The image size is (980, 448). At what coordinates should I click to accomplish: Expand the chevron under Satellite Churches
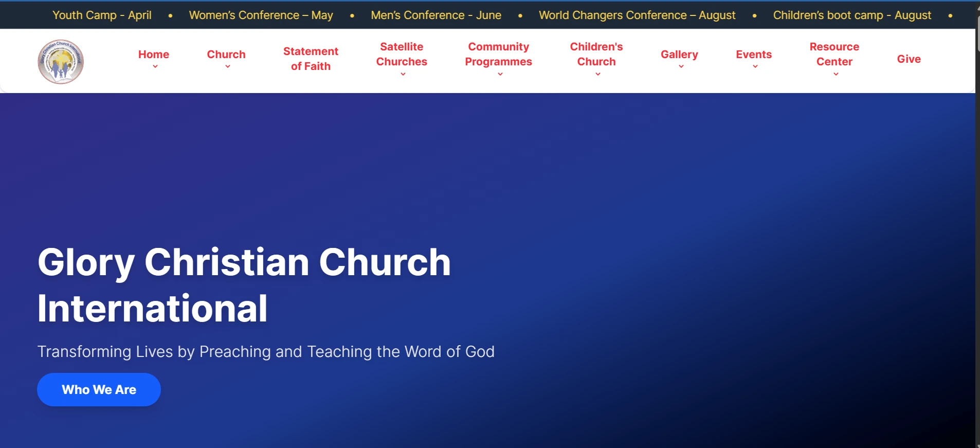403,74
